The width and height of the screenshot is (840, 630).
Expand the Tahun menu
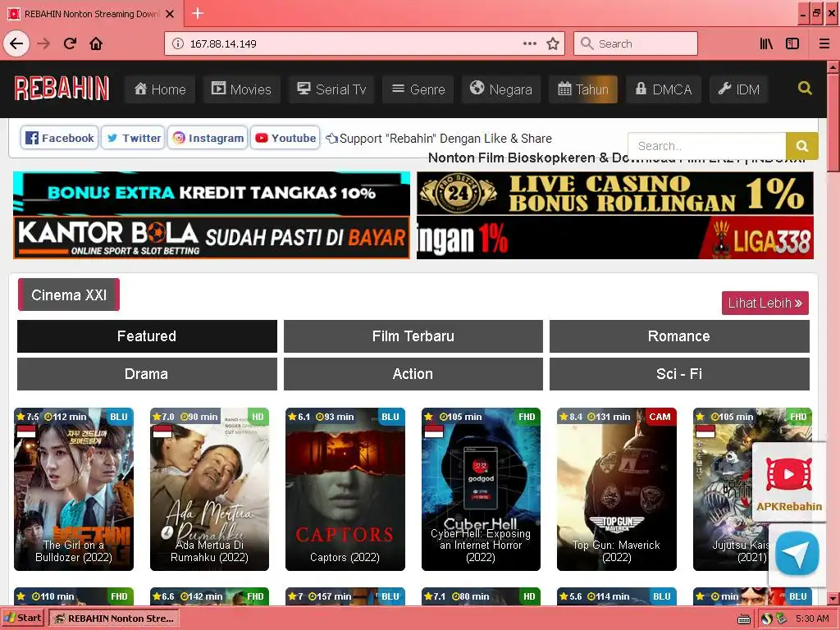583,89
